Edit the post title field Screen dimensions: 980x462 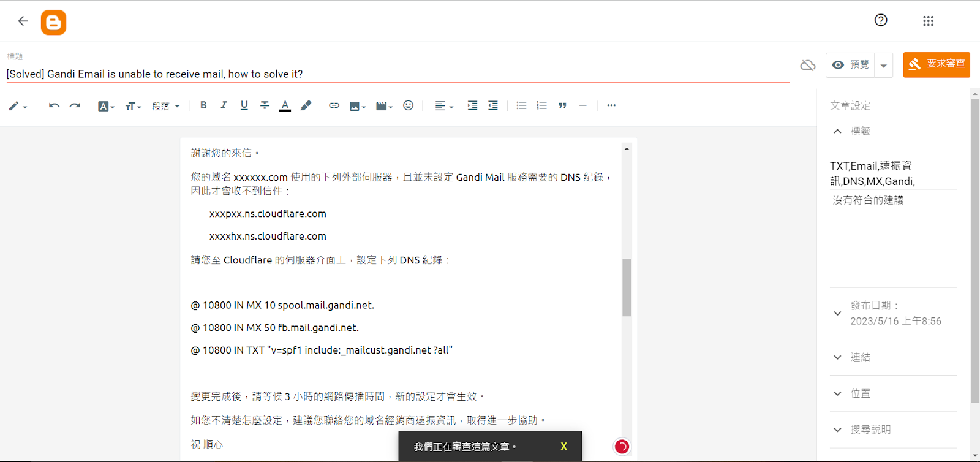[398, 74]
